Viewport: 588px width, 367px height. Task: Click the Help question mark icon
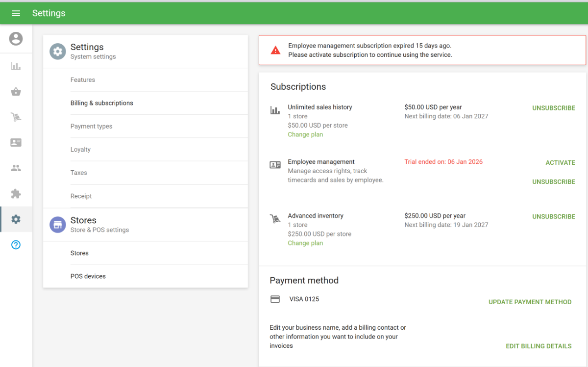point(16,245)
